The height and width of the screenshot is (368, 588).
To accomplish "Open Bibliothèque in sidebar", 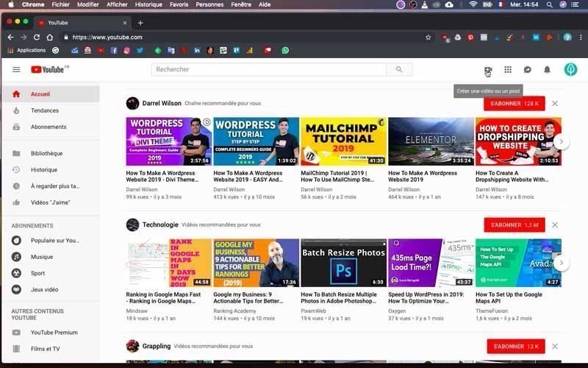I will [51, 153].
